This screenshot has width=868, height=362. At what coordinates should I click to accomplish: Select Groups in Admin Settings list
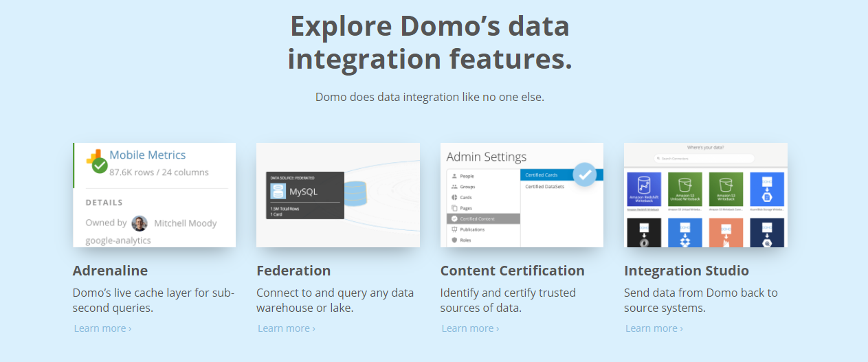point(484,187)
